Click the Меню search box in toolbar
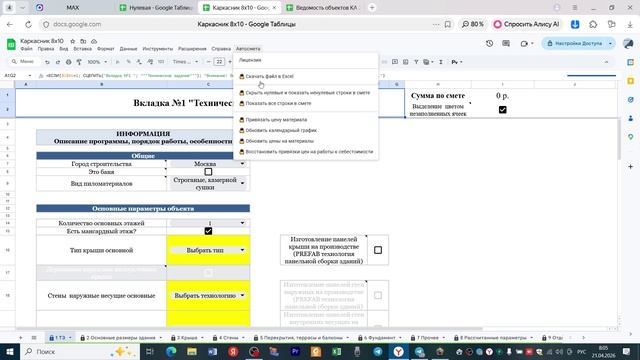Screen dimensions: 640x360 coord(24,62)
